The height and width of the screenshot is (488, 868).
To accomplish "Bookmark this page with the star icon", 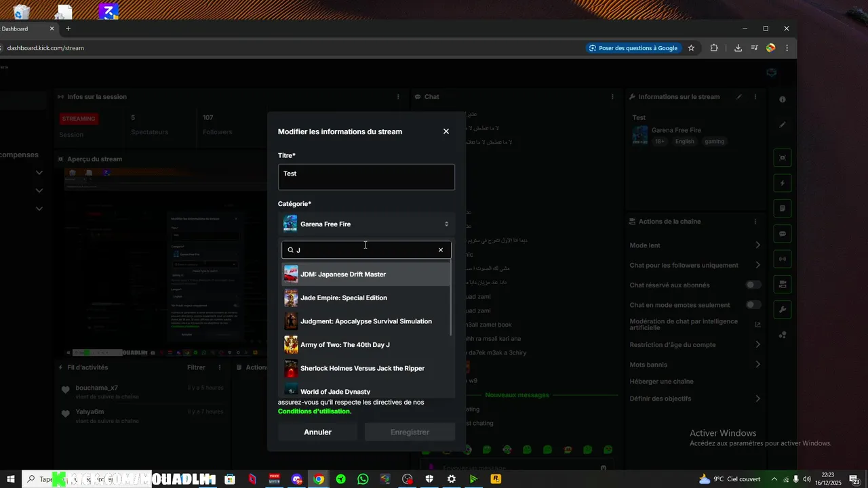I will point(691,48).
